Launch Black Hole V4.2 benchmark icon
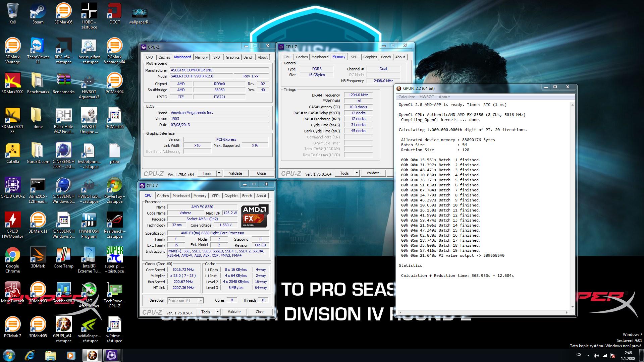The image size is (644, 362). [63, 121]
